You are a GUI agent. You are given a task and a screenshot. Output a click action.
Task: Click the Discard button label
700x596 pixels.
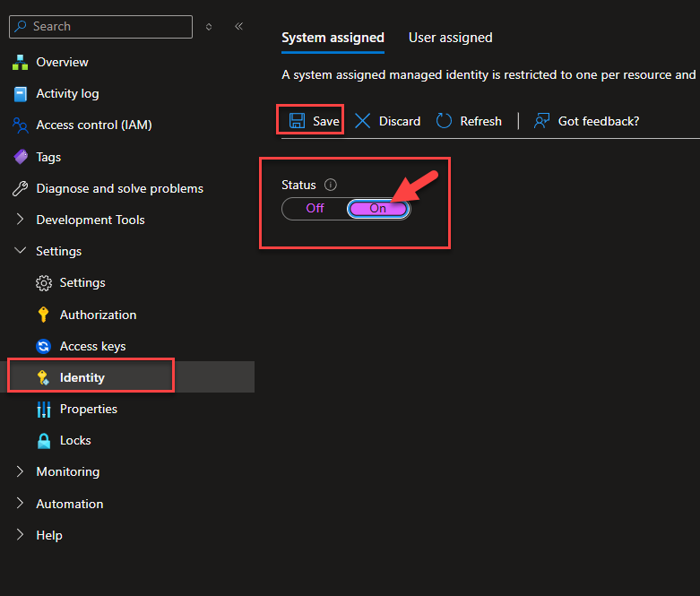pyautogui.click(x=400, y=121)
